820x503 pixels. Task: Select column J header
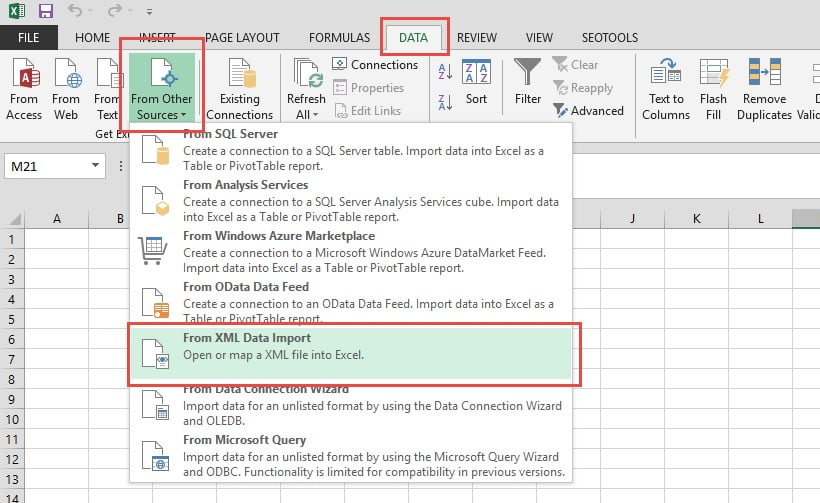pyautogui.click(x=633, y=219)
